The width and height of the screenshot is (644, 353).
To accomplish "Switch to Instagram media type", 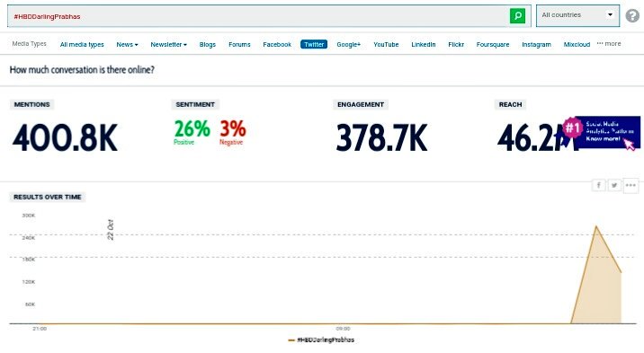I will click(536, 44).
